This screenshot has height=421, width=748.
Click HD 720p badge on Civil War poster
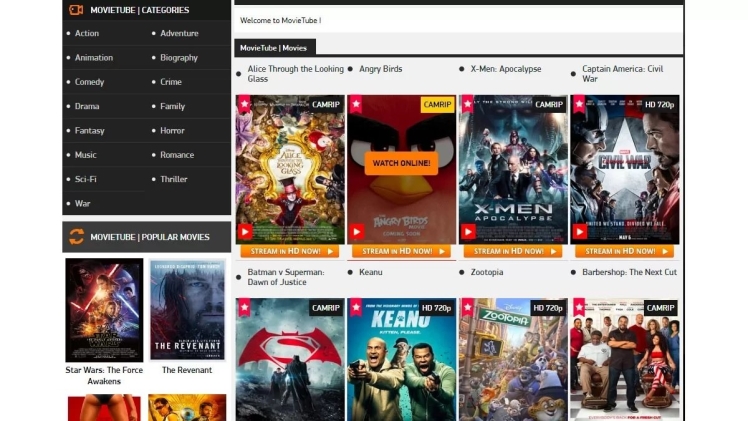click(x=659, y=104)
